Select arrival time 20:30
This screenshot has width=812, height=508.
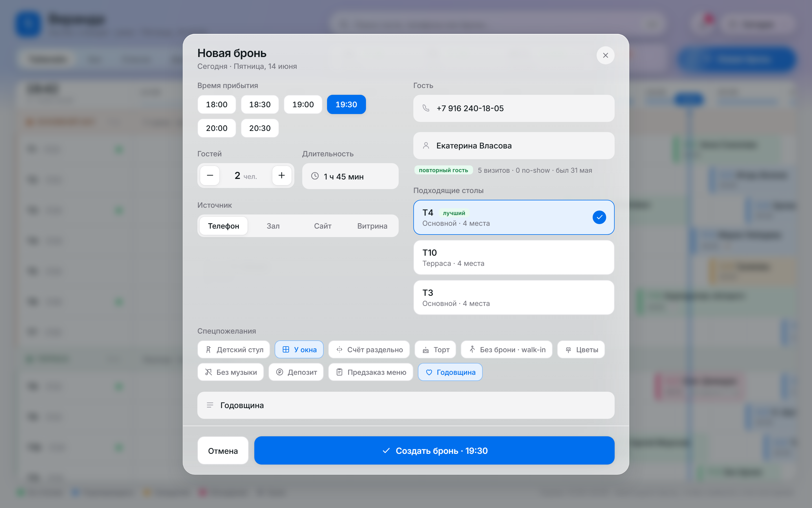click(x=260, y=128)
